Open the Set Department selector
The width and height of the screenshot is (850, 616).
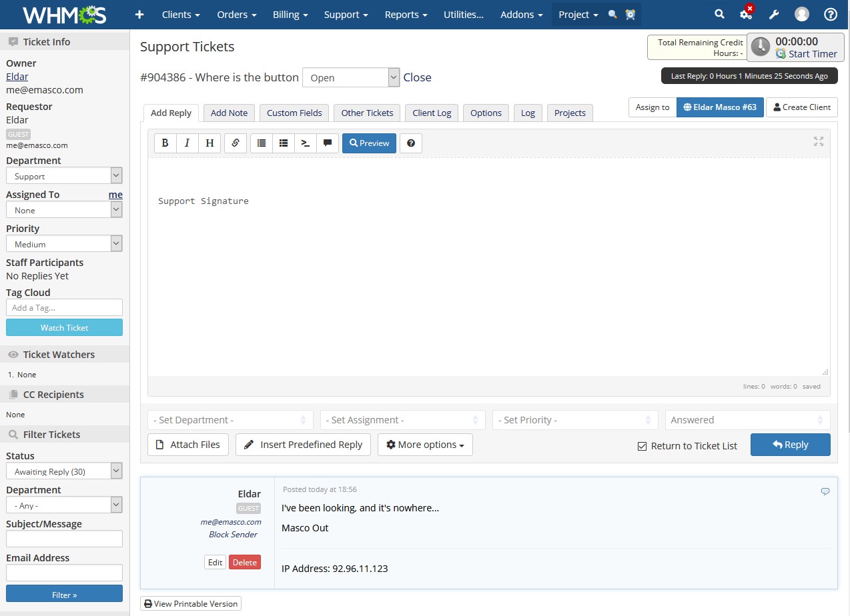point(230,420)
